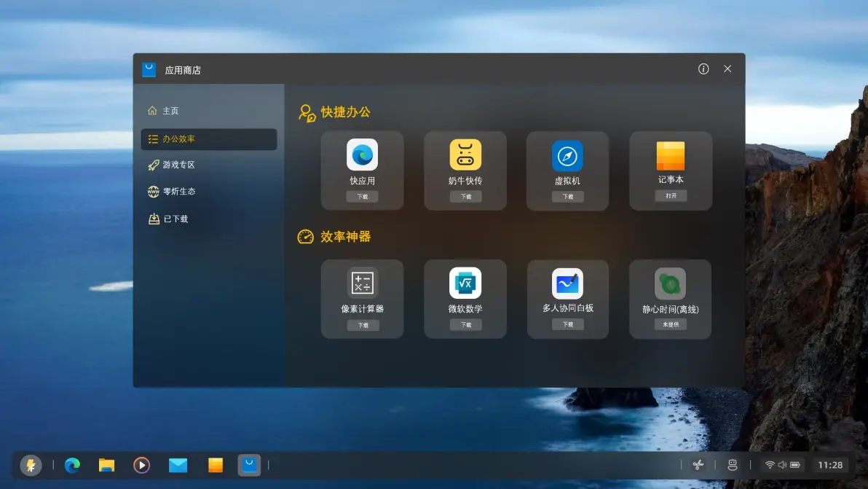Click the 应用商店 shopping bag logo
The width and height of the screenshot is (868, 489).
(149, 69)
